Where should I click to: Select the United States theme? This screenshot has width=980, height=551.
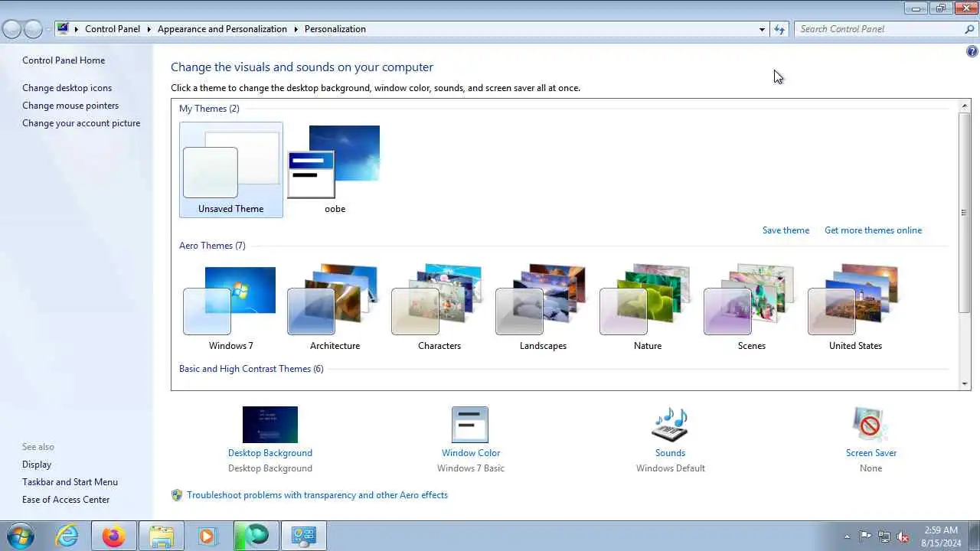click(x=855, y=308)
